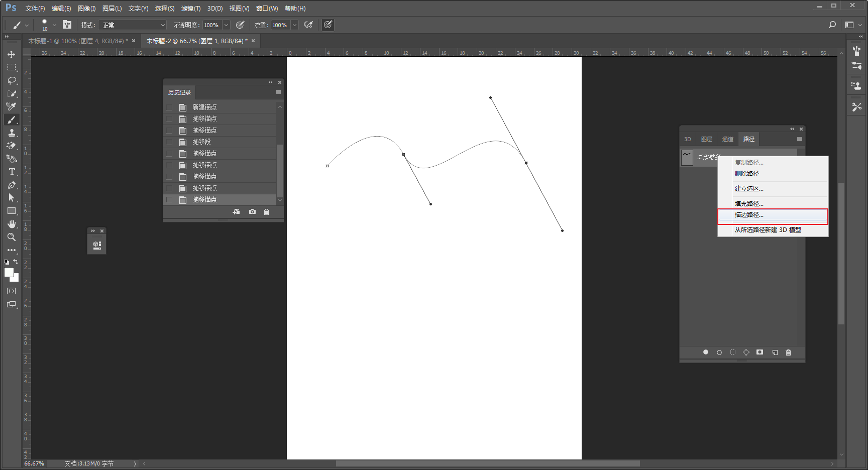Screen dimensions: 868x470
Task: Select the Zoom tool
Action: [x=11, y=237]
